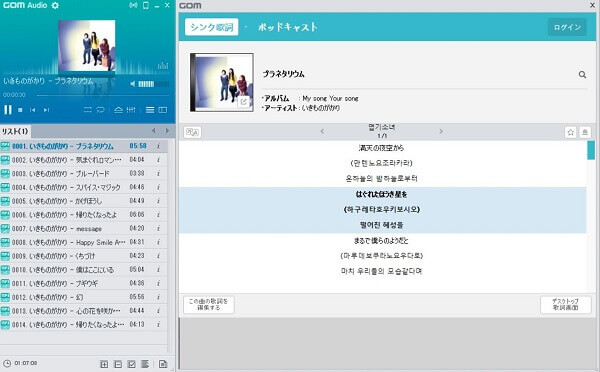600x372 pixels.
Task: Click album cover in lyrics panel
Action: [222, 82]
